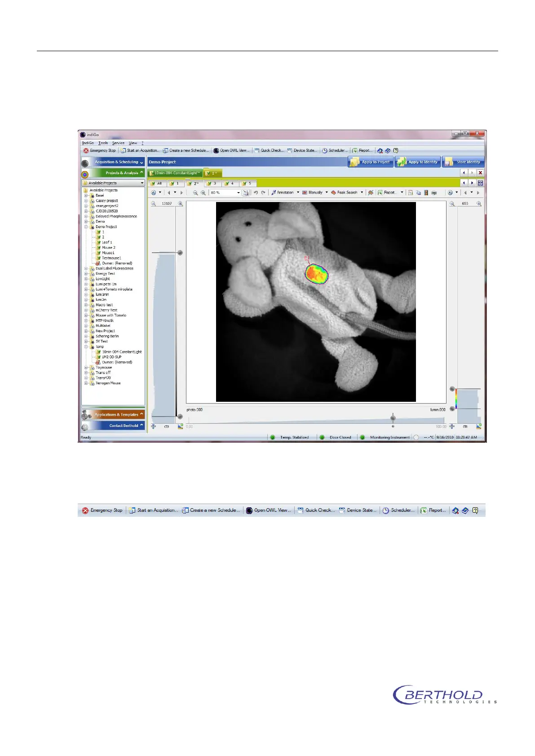This screenshot has height=756, width=535.
Task: Switch to image tab 5
Action: 247,183
